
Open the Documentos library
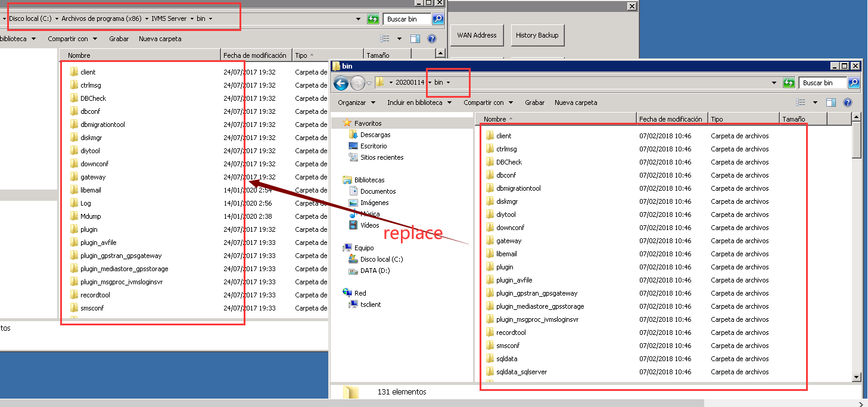pyautogui.click(x=378, y=191)
